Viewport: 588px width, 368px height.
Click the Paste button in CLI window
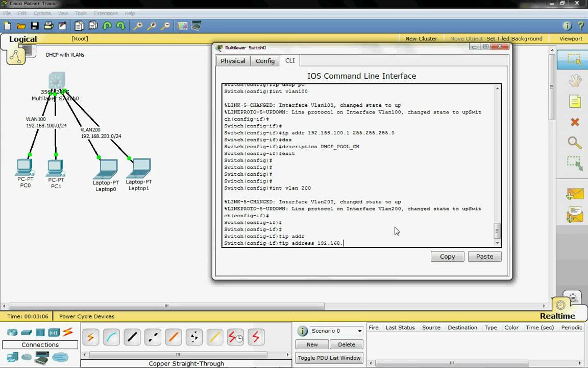(484, 257)
